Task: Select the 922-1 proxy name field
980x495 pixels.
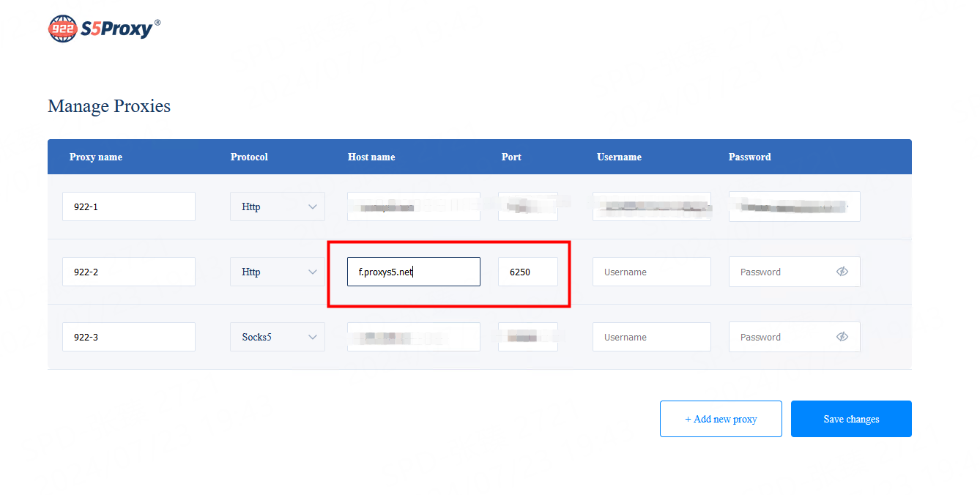Action: click(x=128, y=207)
